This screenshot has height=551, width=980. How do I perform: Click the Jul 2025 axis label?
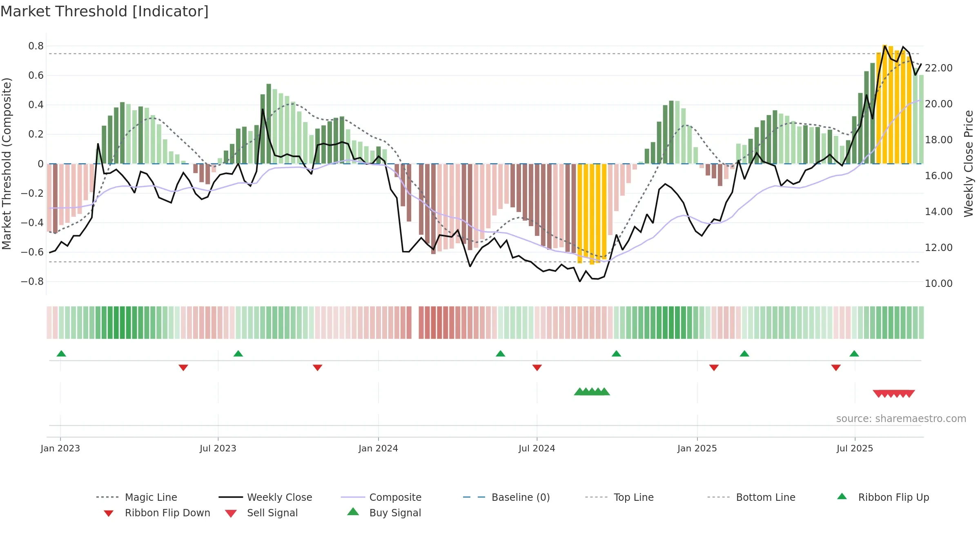(x=855, y=448)
